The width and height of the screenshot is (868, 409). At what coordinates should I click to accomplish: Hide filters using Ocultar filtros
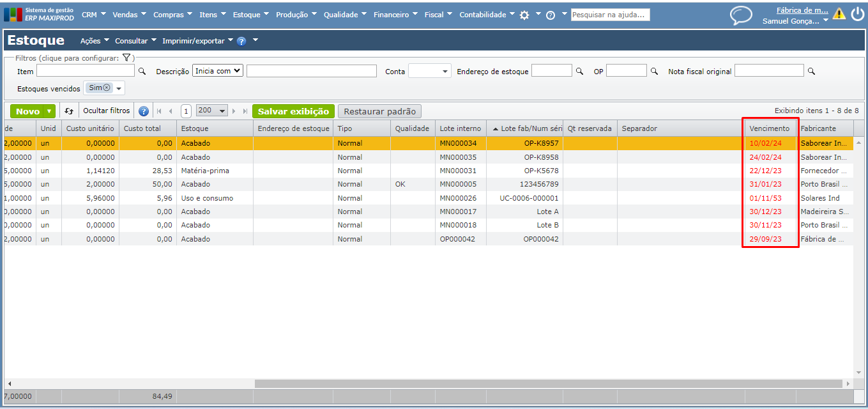pyautogui.click(x=107, y=111)
